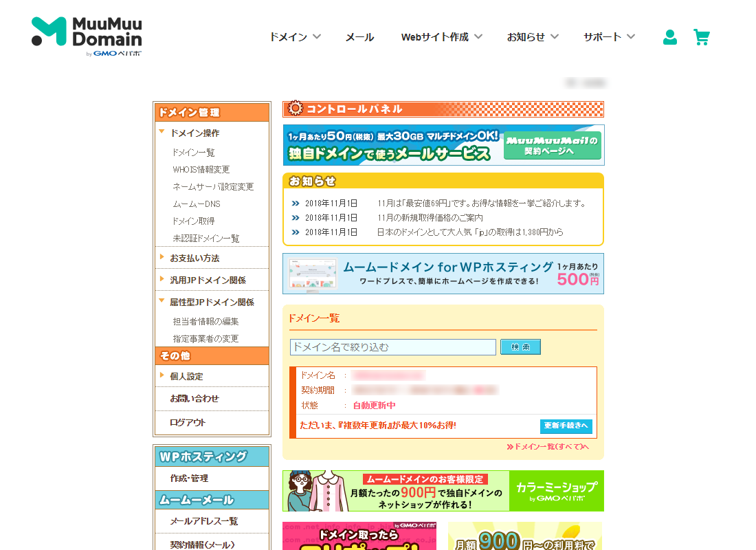This screenshot has height=550, width=756.
Task: Open the WHOIS情報変更 page
Action: (x=201, y=170)
